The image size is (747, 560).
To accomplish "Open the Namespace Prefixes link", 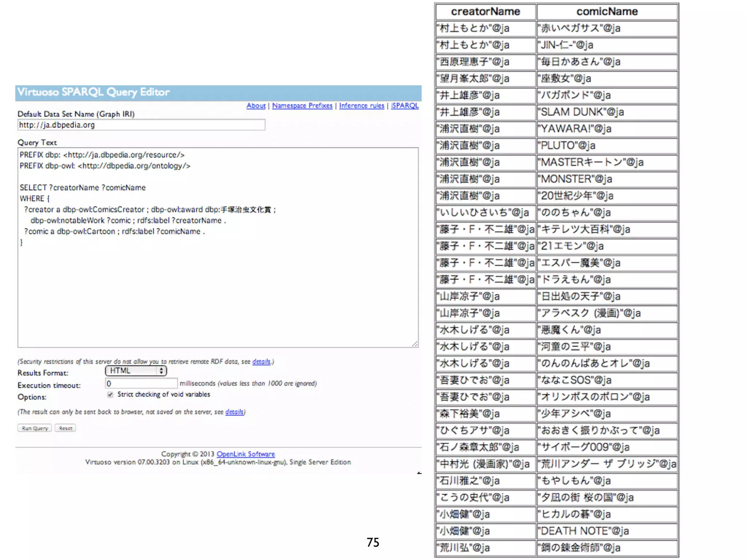I will click(x=302, y=106).
